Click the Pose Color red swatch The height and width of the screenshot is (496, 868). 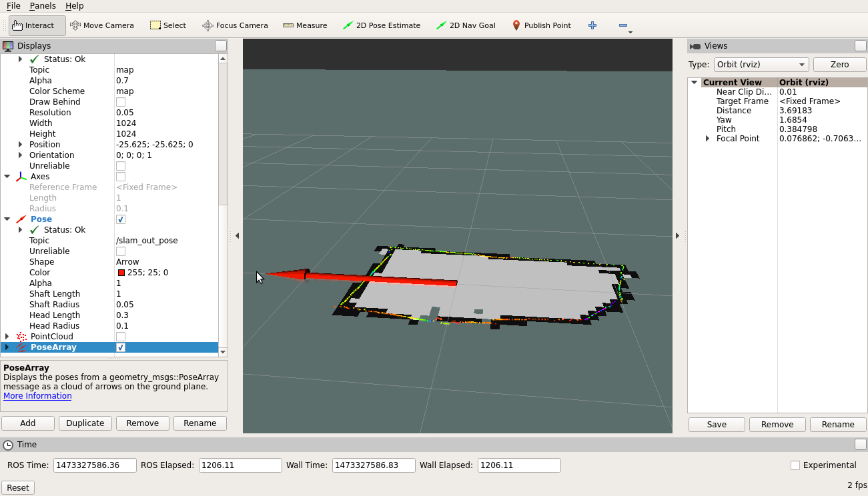coord(121,273)
